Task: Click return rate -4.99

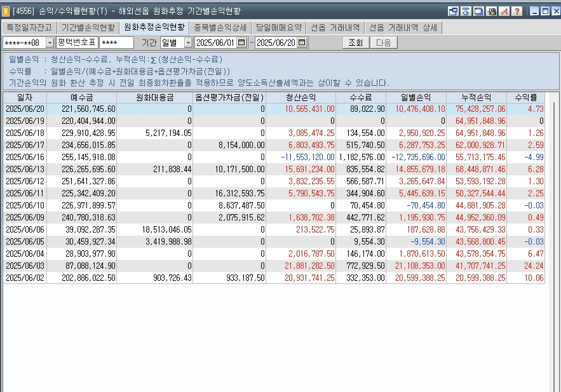Action: click(534, 158)
